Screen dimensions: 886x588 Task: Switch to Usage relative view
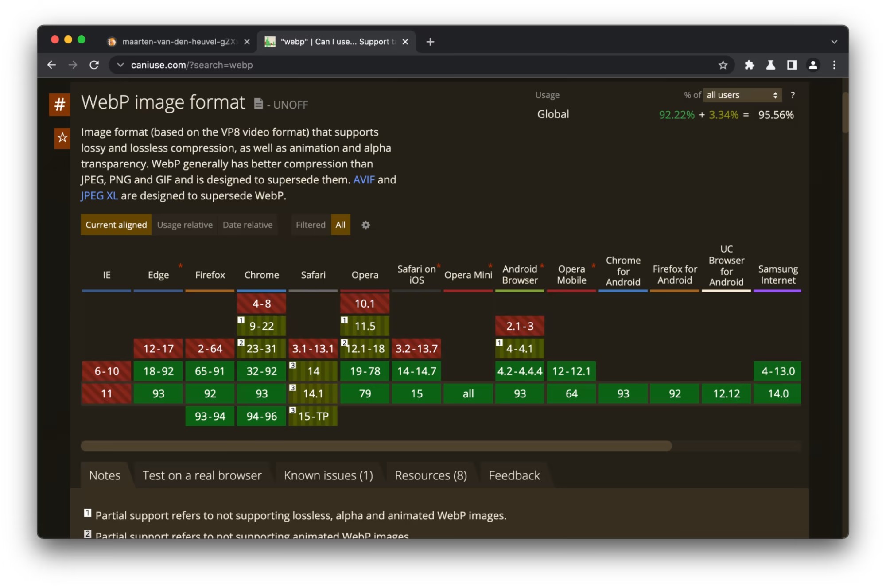[x=185, y=225]
